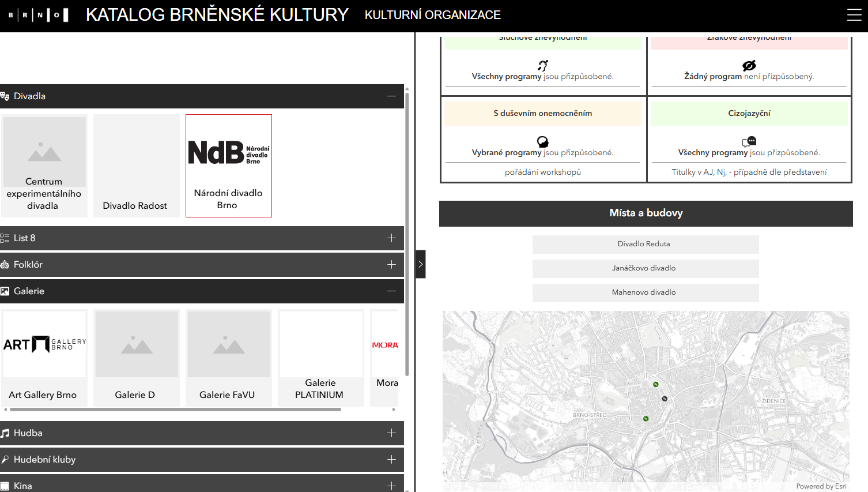The width and height of the screenshot is (868, 492).
Task: Click the icon next to Hudební kluby
Action: [6, 459]
